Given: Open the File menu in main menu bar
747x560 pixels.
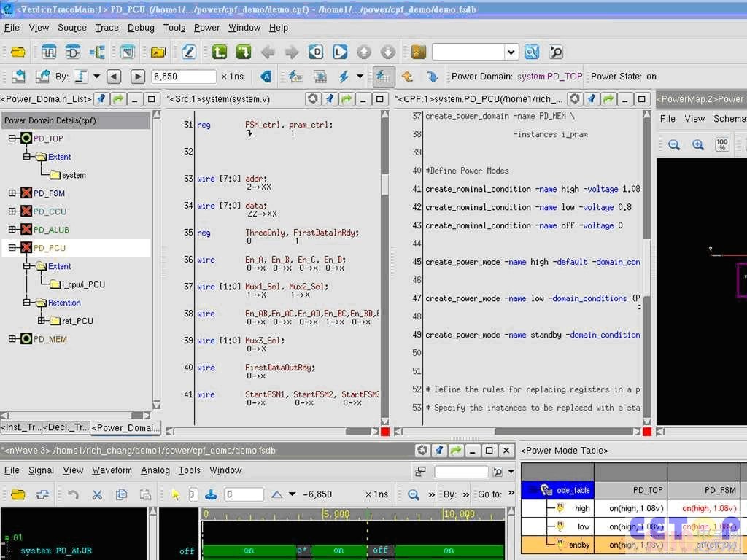Looking at the screenshot, I should point(12,28).
